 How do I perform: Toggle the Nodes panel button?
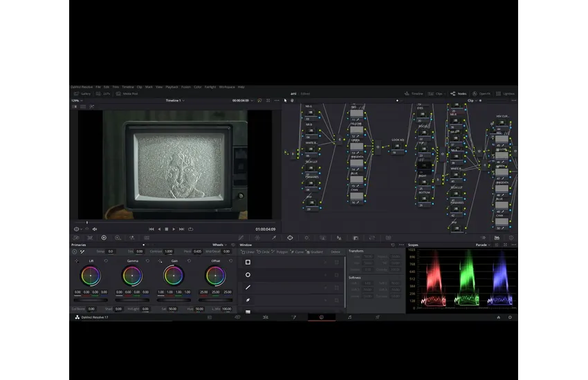pyautogui.click(x=458, y=93)
